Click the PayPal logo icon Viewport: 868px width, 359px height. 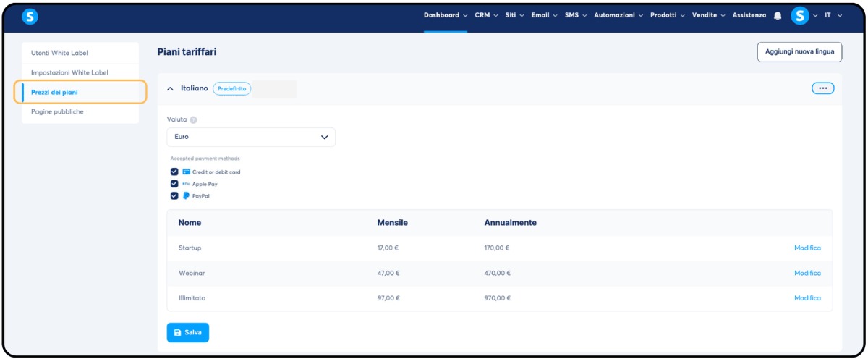(186, 195)
